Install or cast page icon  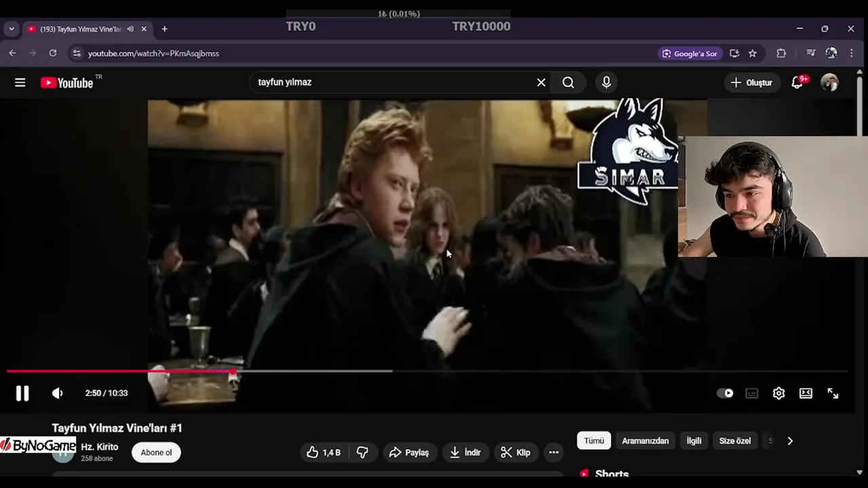point(734,53)
